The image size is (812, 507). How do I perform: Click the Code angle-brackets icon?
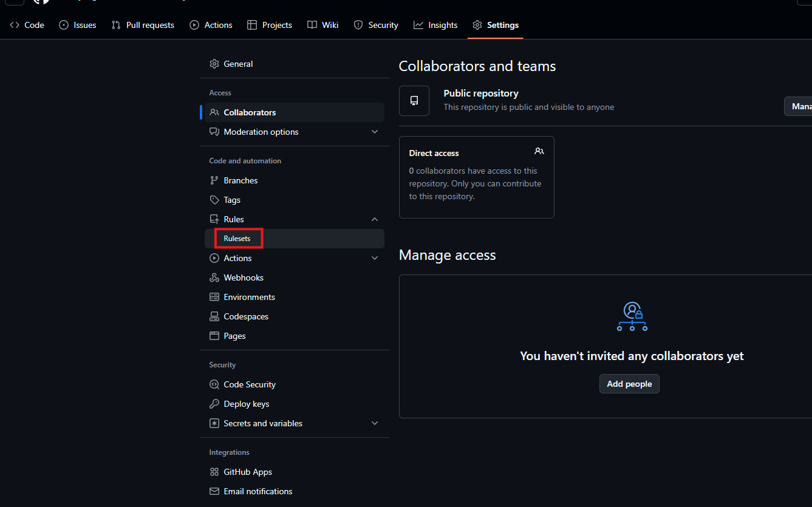pyautogui.click(x=15, y=25)
